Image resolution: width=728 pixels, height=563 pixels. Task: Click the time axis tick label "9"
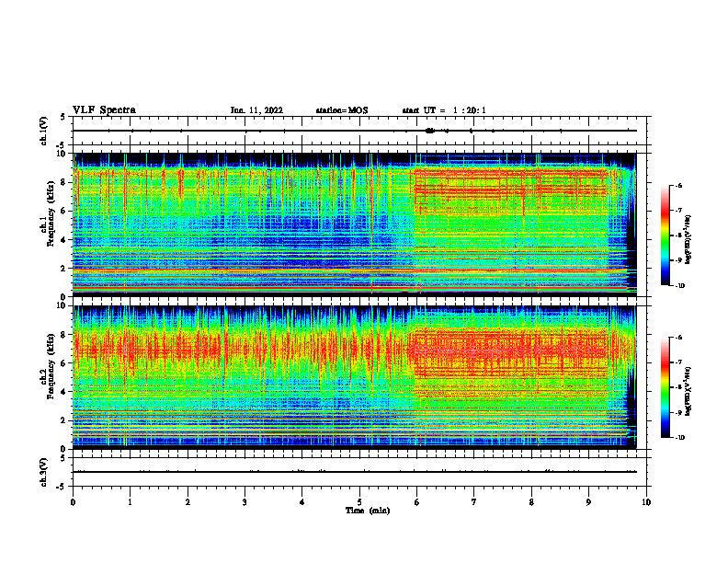pyautogui.click(x=588, y=502)
